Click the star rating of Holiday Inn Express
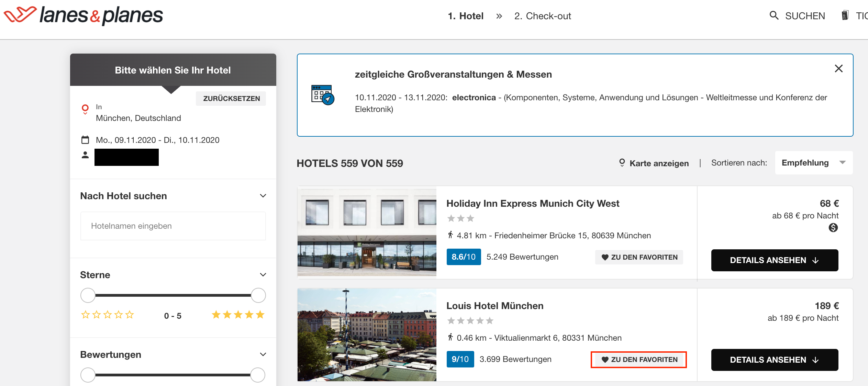The image size is (868, 386). [x=461, y=218]
